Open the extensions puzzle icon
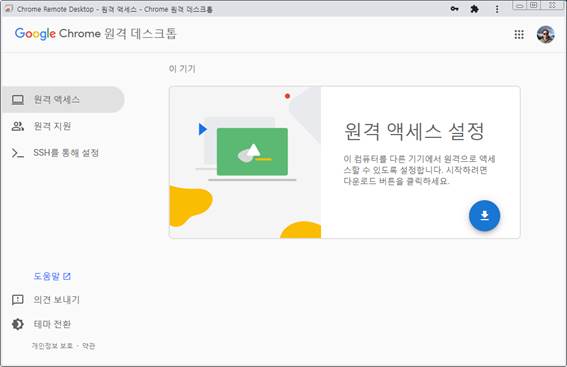The image size is (567, 367). (x=474, y=9)
